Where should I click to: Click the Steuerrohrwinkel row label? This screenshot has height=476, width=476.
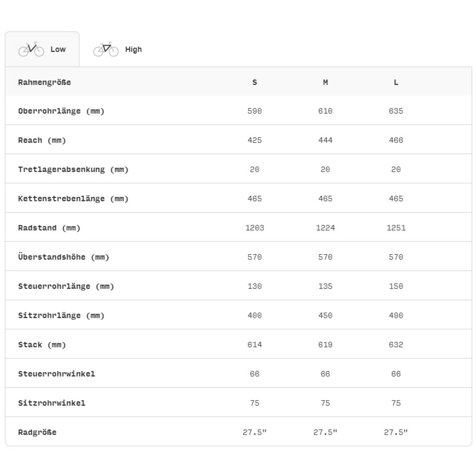click(x=57, y=374)
